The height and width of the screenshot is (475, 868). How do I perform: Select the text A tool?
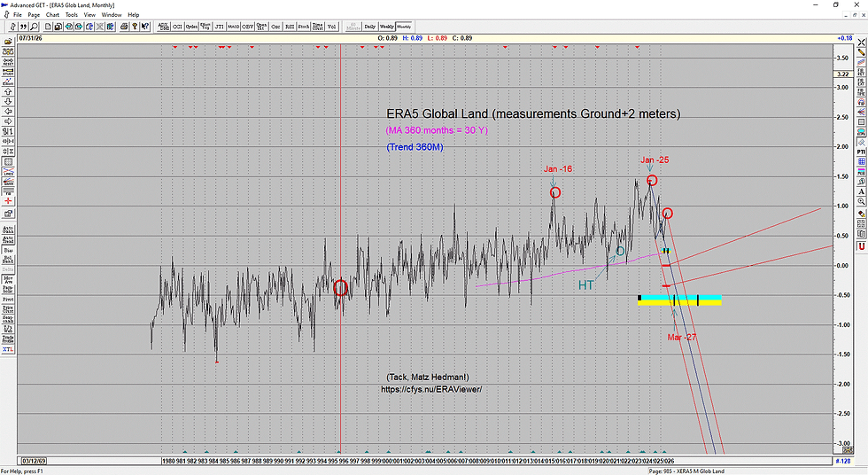pyautogui.click(x=861, y=191)
